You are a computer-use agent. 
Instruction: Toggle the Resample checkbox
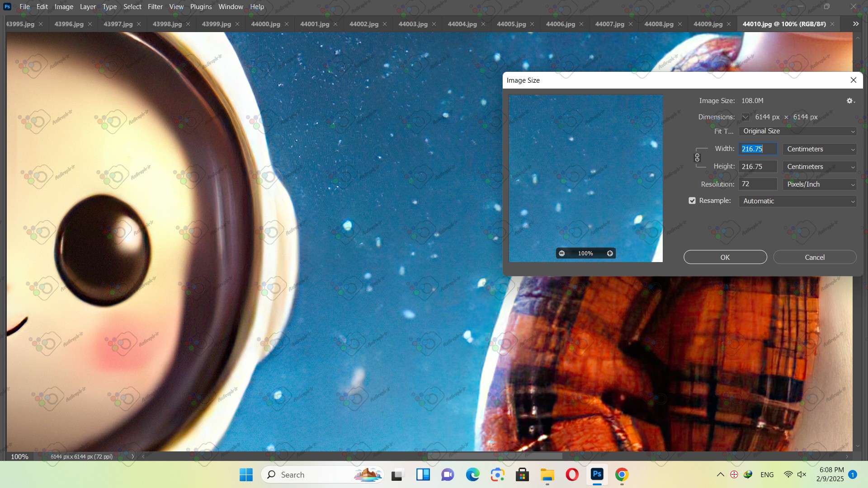click(692, 201)
